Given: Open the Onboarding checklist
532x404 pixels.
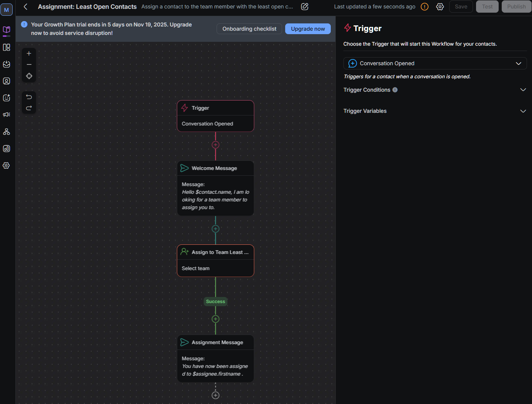Looking at the screenshot, I should click(x=249, y=29).
